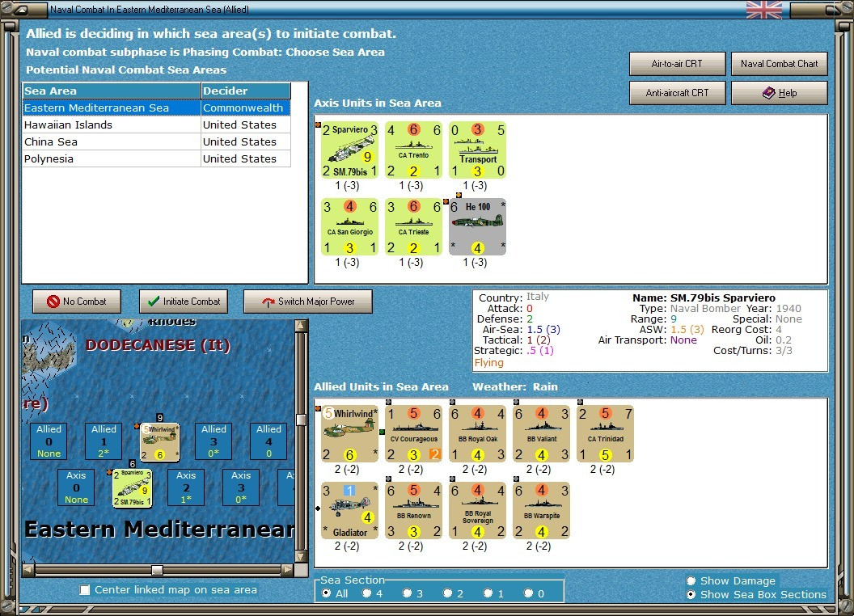
Task: Click the map horizontal scrollbar thumb
Action: [157, 570]
